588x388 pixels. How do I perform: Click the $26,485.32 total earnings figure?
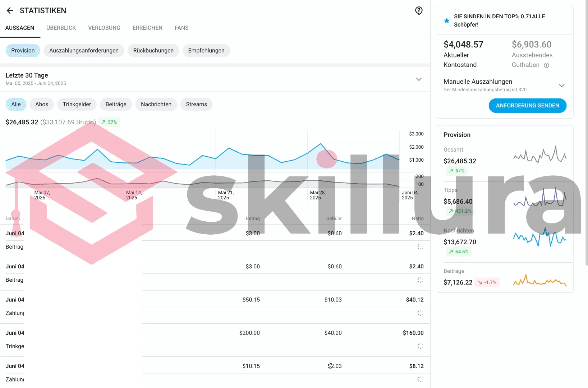pyautogui.click(x=22, y=122)
